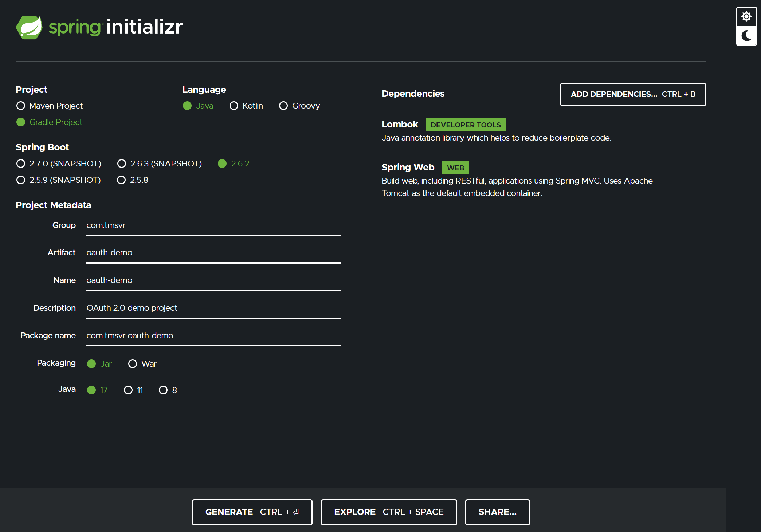Select War packaging option
761x532 pixels.
(132, 363)
